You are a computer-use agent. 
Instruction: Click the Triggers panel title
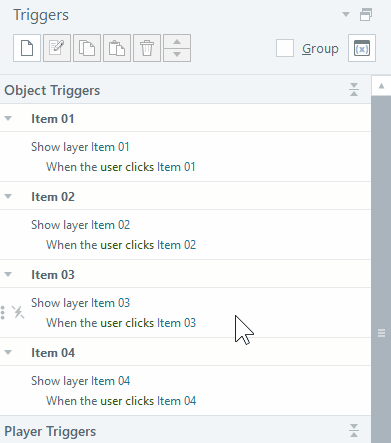(x=41, y=15)
